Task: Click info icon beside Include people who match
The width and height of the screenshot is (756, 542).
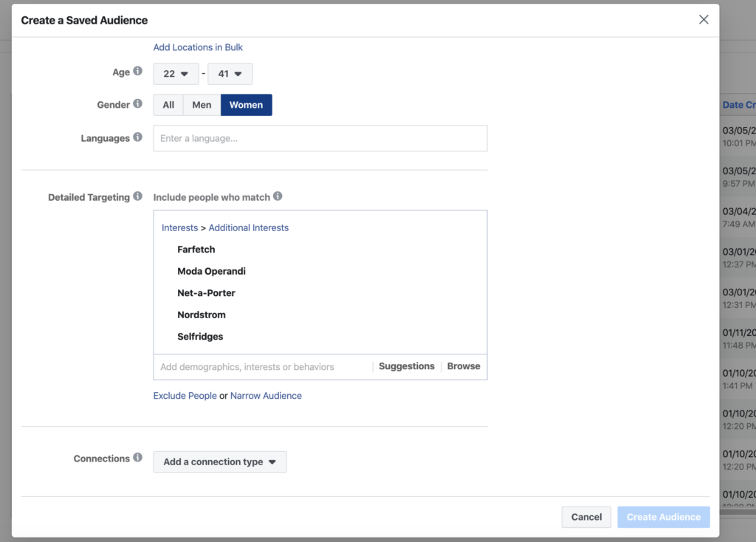Action: coord(278,196)
